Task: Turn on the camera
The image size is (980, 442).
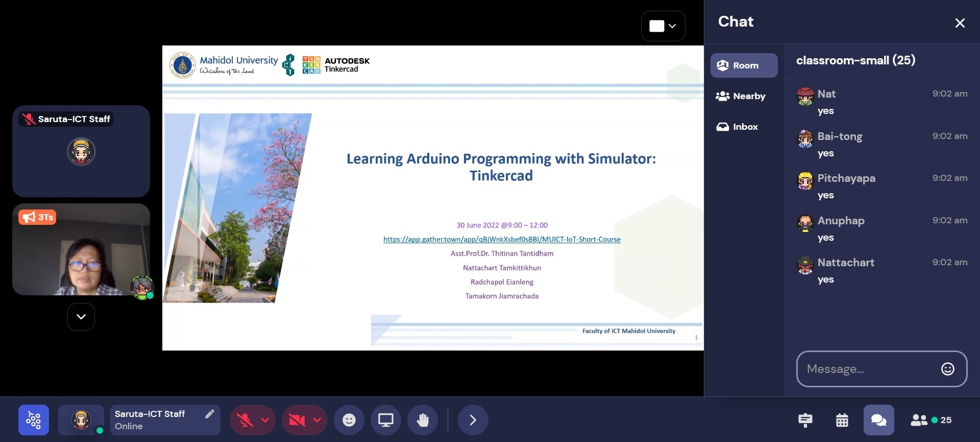Action: pyautogui.click(x=297, y=420)
